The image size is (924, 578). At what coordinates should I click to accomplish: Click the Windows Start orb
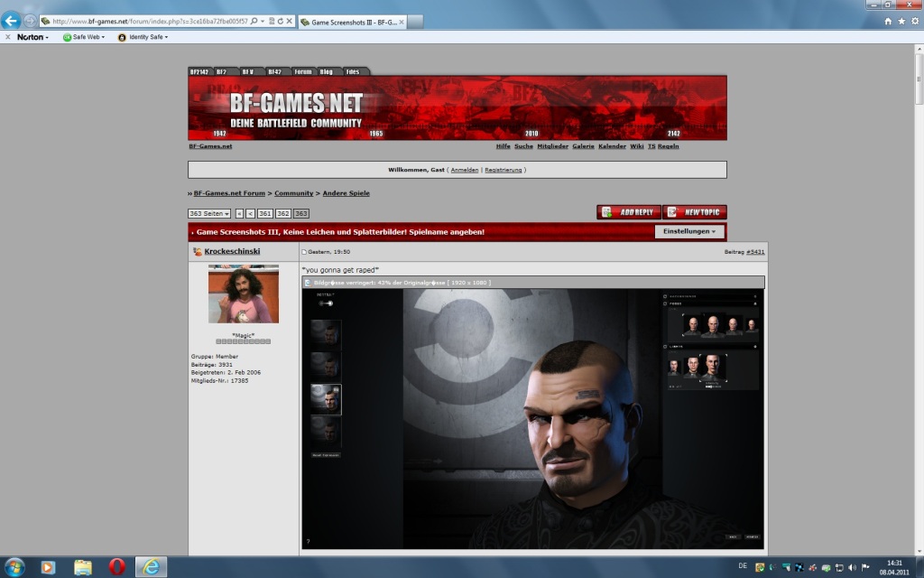(x=14, y=567)
